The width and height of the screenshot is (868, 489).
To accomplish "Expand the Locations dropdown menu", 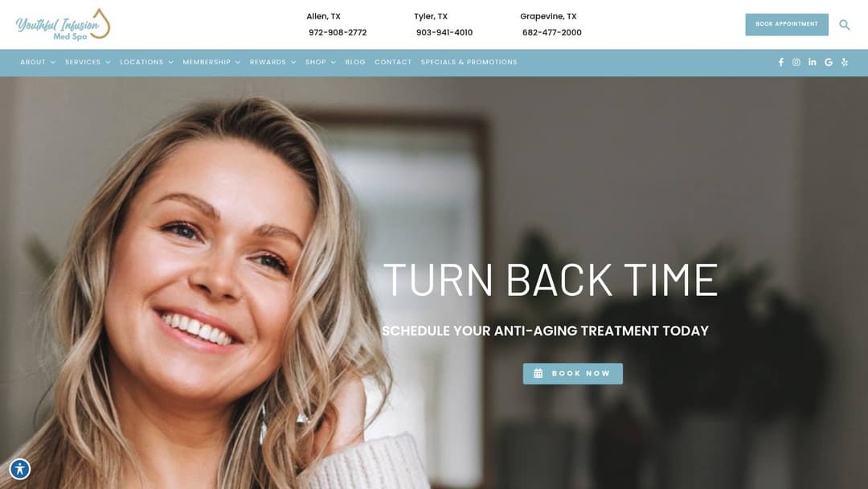I will [x=147, y=62].
